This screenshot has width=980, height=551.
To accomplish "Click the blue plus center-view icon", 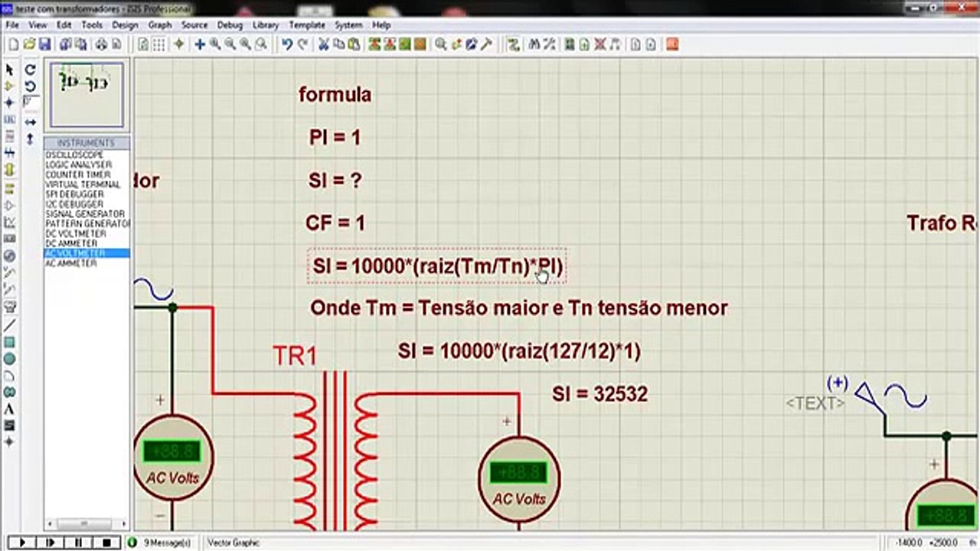I will tap(199, 44).
